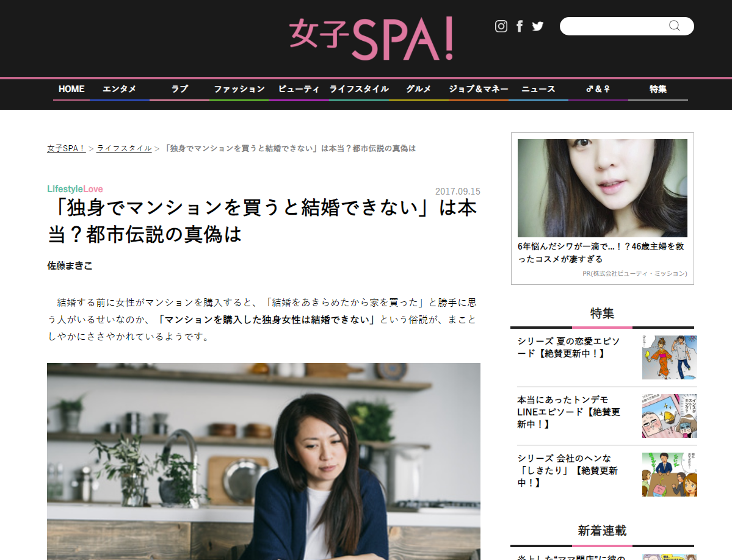The height and width of the screenshot is (560, 732).
Task: Click the magnifying glass search icon
Action: click(x=674, y=26)
